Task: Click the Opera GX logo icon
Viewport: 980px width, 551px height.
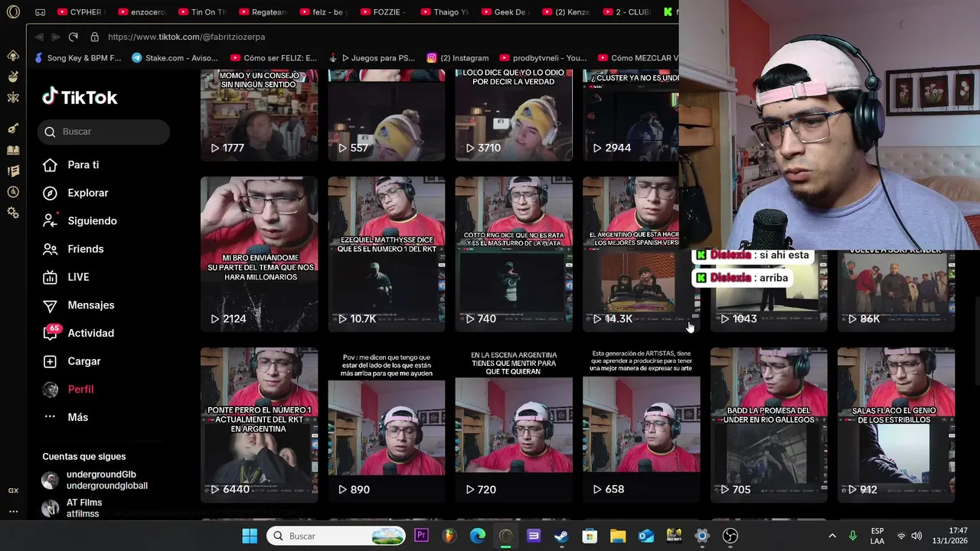Action: (x=13, y=12)
